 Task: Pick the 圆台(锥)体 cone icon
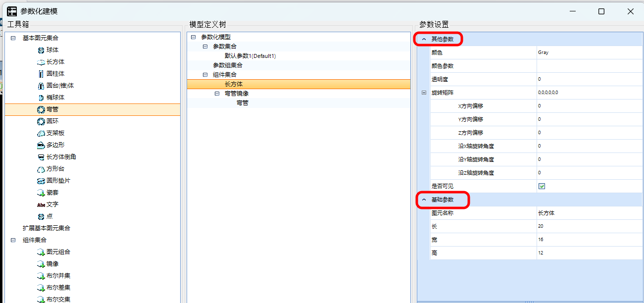click(41, 86)
